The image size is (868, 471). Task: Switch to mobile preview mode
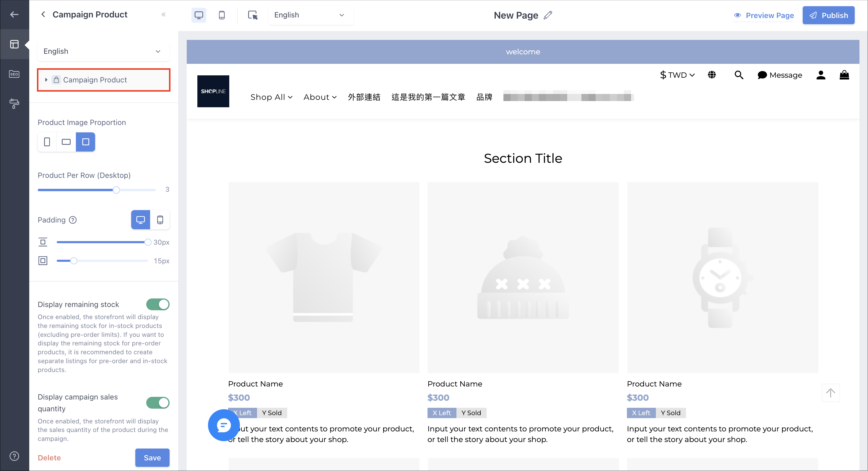[x=221, y=15]
